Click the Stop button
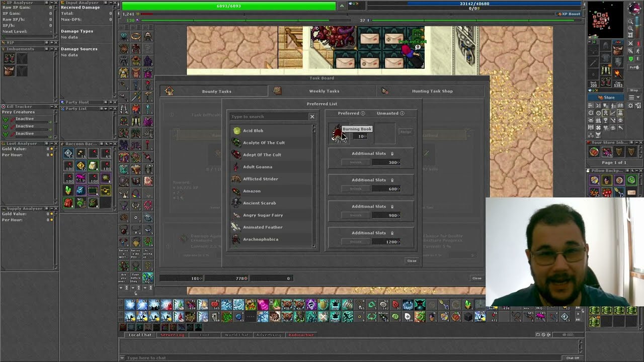The image size is (644, 362). (x=634, y=90)
